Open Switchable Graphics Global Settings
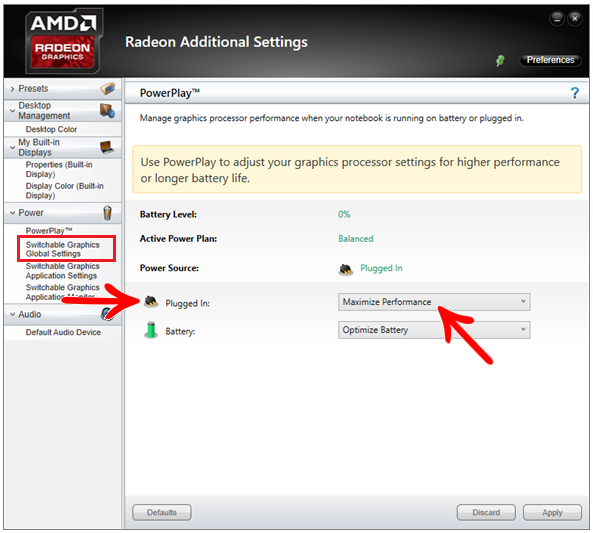 coord(63,249)
